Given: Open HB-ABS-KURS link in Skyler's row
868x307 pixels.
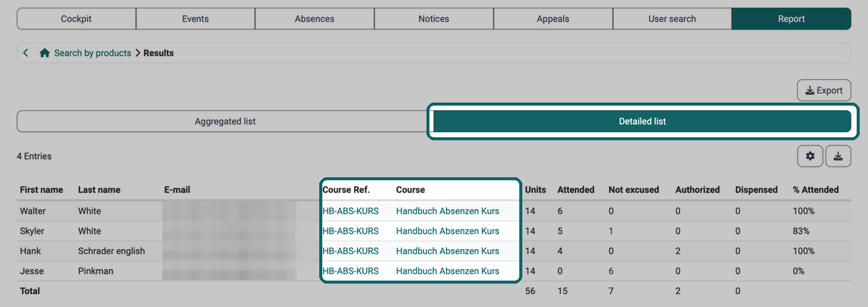Looking at the screenshot, I should [350, 231].
